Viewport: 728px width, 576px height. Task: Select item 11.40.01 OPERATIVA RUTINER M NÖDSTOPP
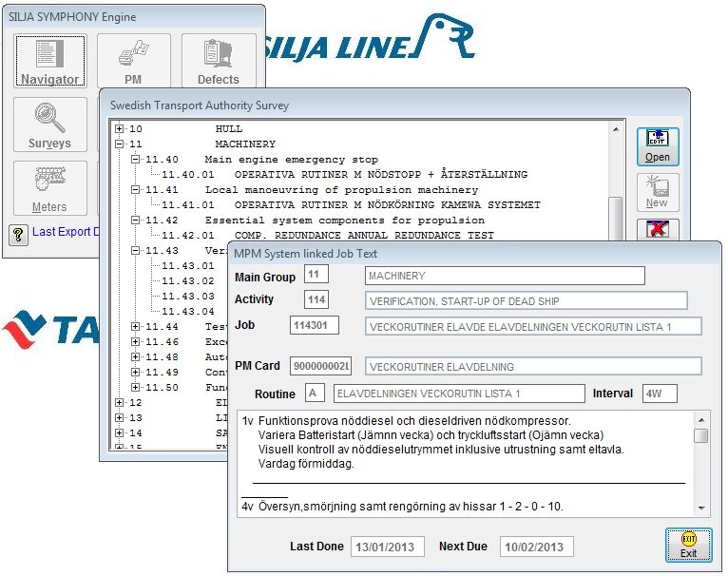click(344, 175)
